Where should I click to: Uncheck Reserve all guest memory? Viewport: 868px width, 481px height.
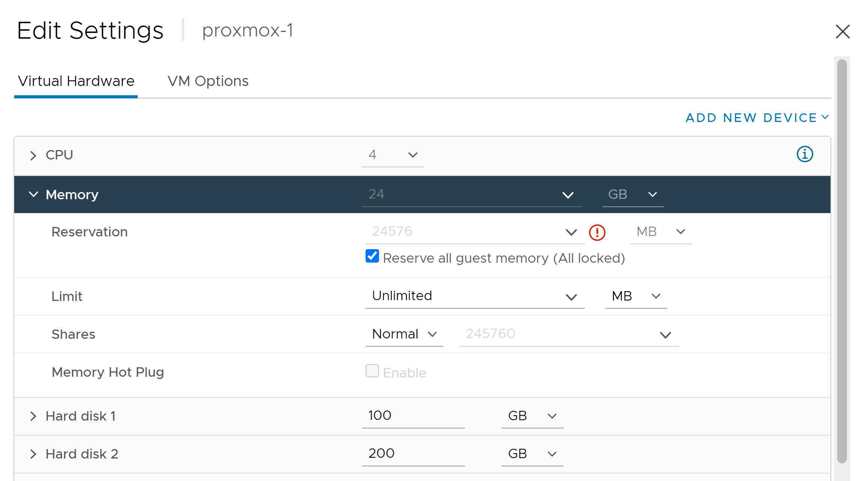[x=372, y=256]
